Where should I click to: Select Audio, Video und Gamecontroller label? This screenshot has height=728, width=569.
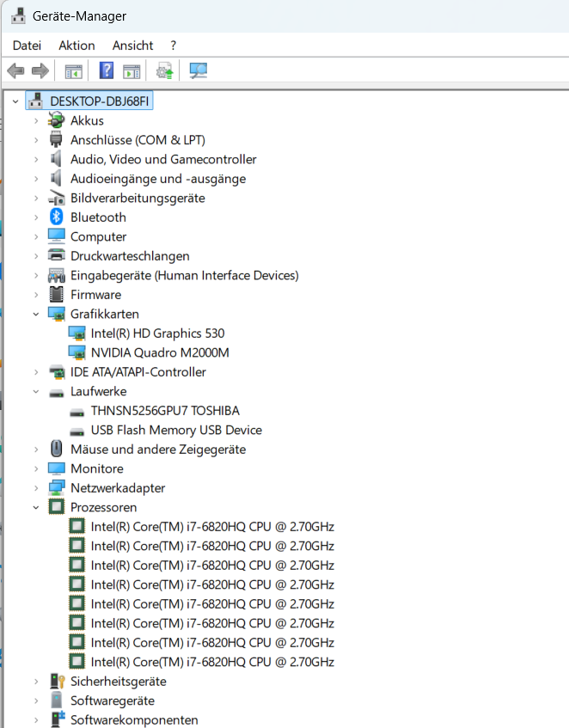[x=163, y=159]
